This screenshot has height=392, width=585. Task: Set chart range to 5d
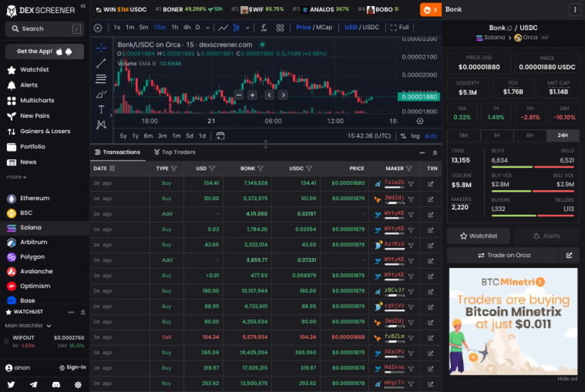point(190,135)
